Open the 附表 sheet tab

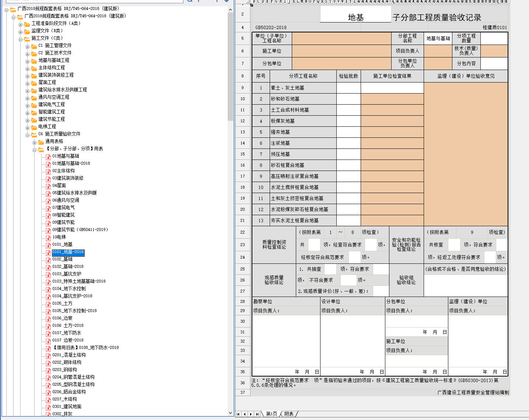pyautogui.click(x=289, y=414)
